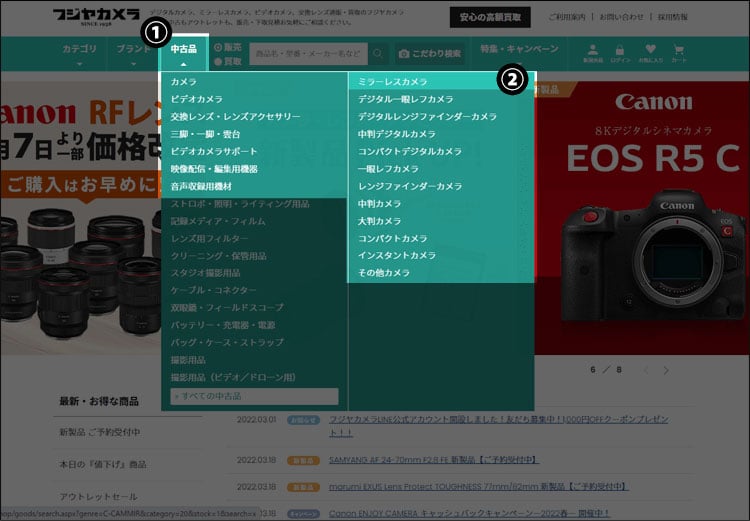The height and width of the screenshot is (521, 750).
Task: Select ビデオカメラサポート menu entry
Action: 214,151
